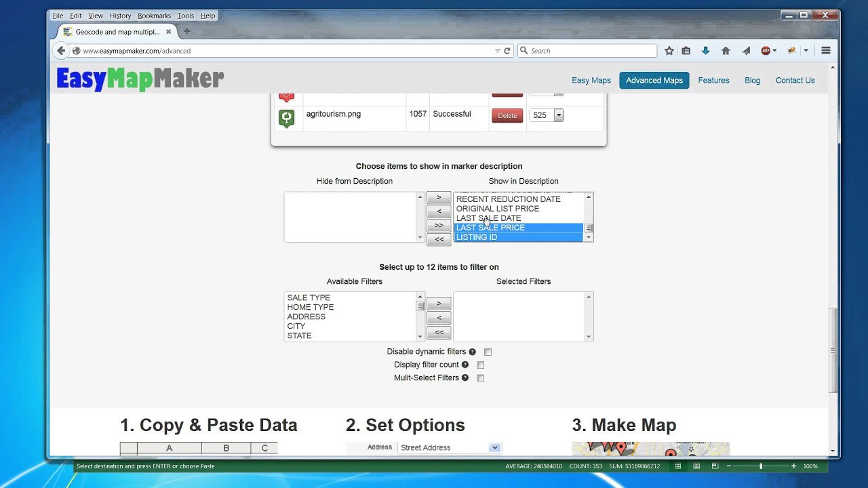Open the address bar history dropdown arrow

(x=497, y=51)
